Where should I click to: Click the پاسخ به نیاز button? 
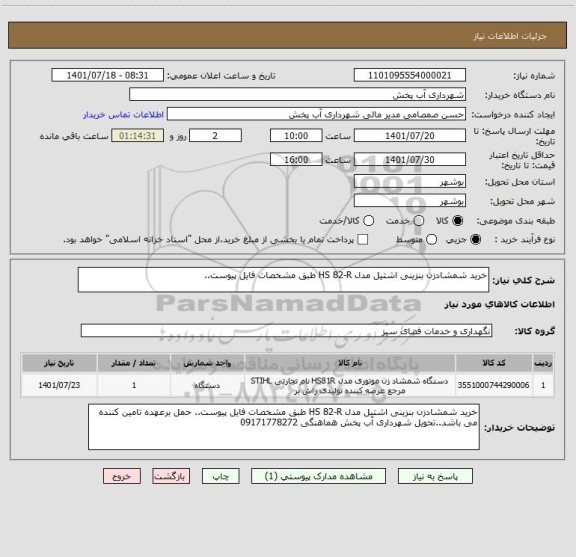[x=435, y=476]
